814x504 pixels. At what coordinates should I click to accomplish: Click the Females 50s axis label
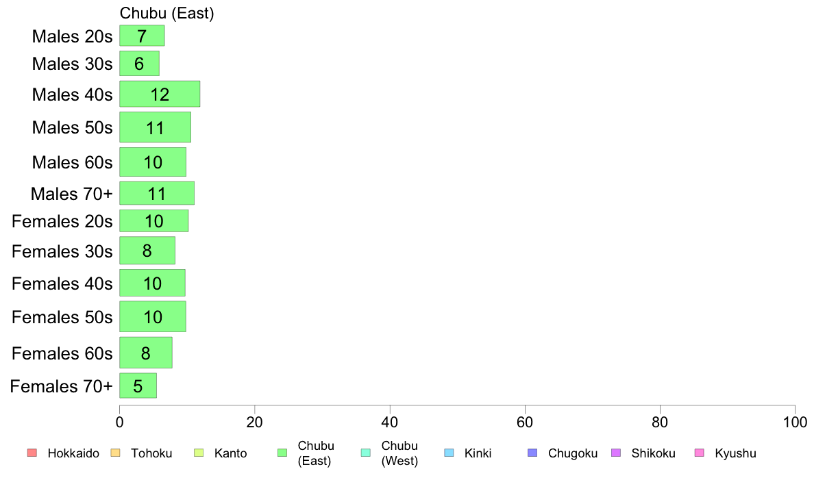tap(62, 317)
